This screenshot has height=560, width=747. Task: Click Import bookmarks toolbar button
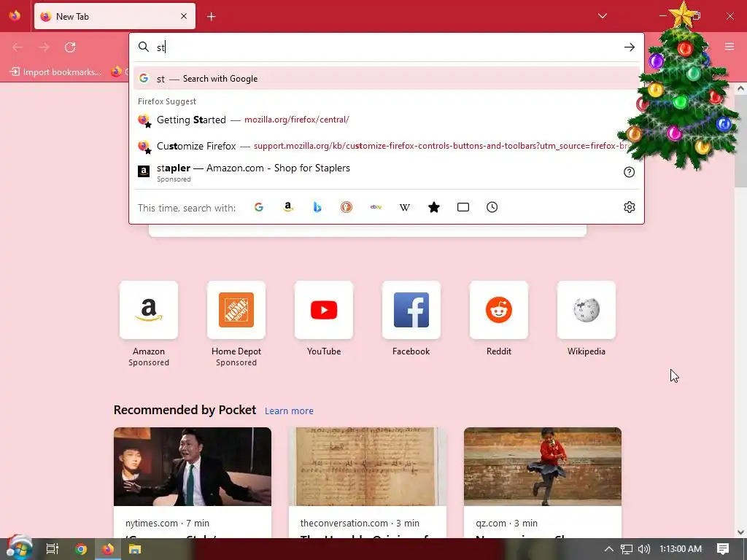(55, 72)
